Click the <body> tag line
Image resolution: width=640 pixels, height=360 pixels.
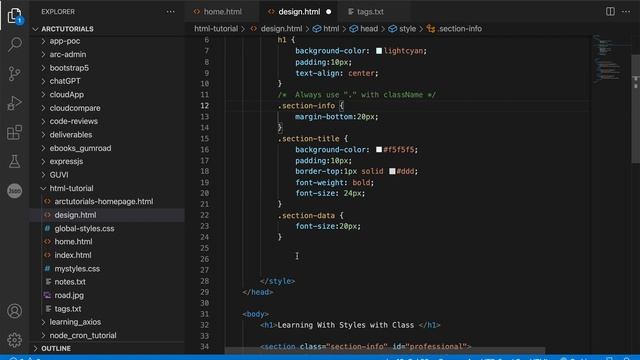(255, 314)
